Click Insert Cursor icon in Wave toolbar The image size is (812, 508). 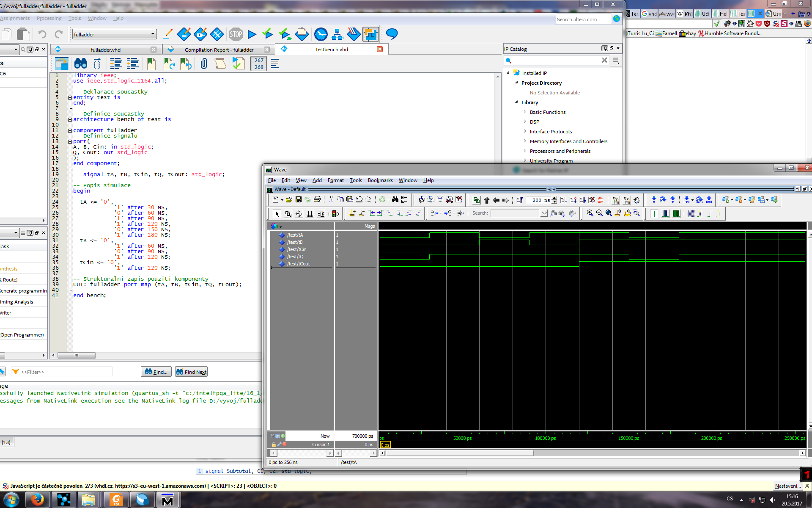click(352, 213)
